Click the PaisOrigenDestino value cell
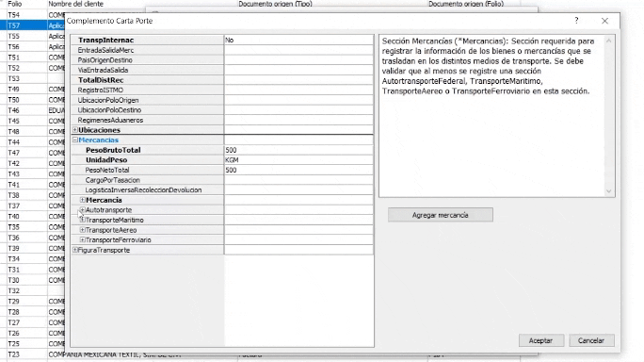 pos(298,60)
